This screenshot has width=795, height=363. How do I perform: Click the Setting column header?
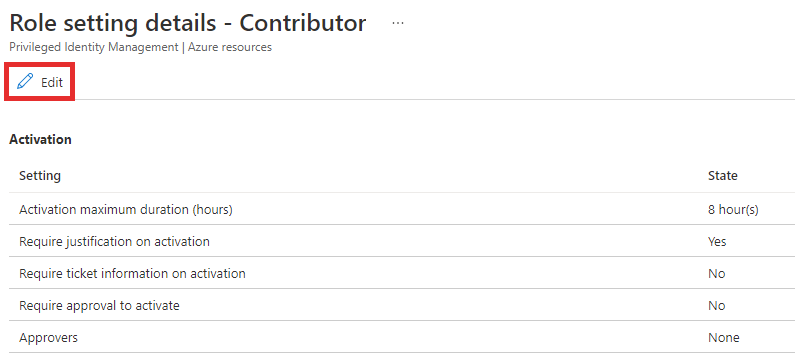click(x=40, y=176)
